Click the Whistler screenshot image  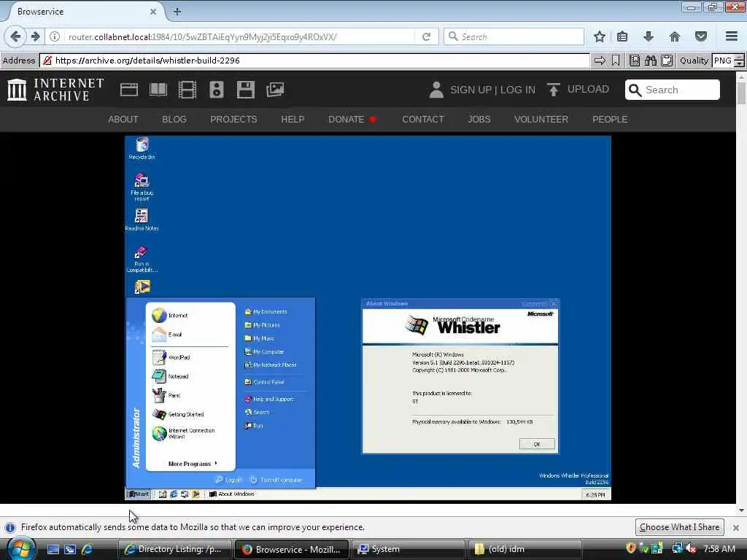pos(368,318)
